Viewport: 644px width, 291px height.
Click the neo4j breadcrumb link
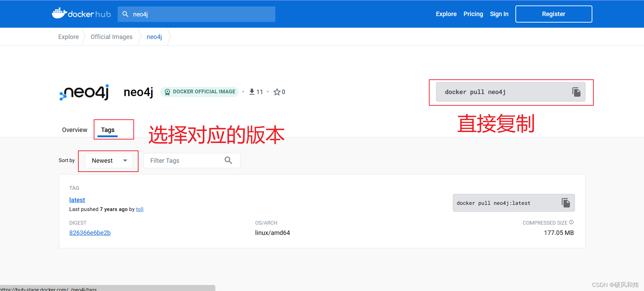[154, 37]
